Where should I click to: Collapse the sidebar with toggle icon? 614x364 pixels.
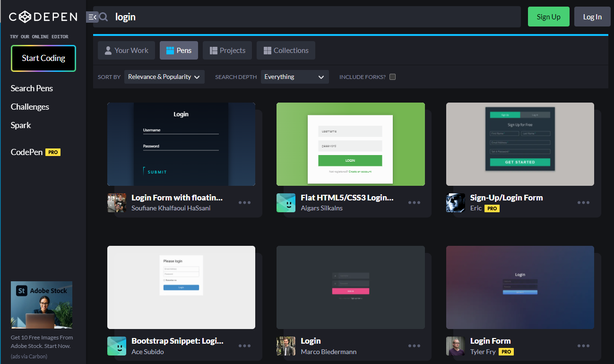click(x=92, y=17)
